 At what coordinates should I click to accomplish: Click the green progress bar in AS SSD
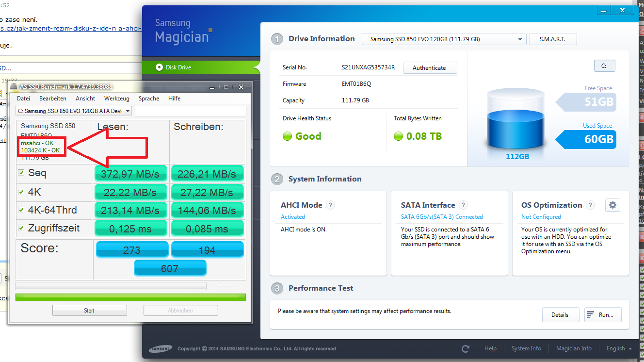[130, 297]
